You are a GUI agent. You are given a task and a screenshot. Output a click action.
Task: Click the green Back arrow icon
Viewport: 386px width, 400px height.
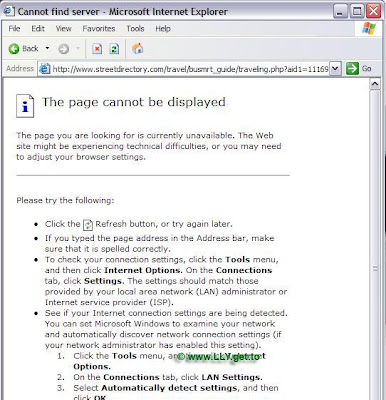pos(14,49)
